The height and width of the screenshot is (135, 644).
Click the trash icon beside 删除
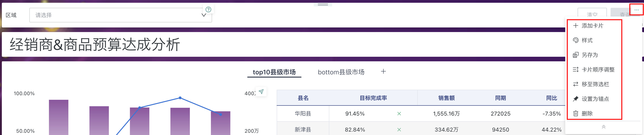(x=576, y=113)
